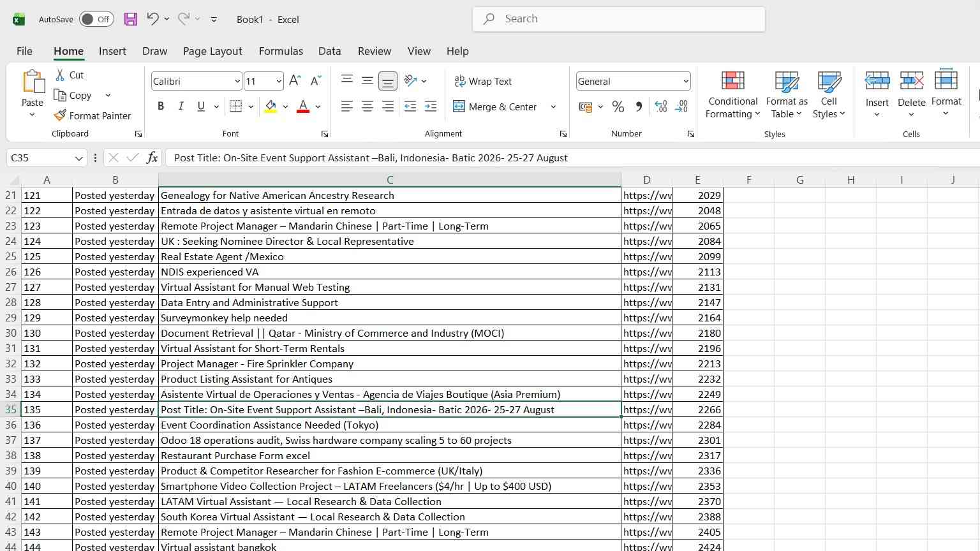The height and width of the screenshot is (551, 980).
Task: Click the Save icon in title bar
Action: pyautogui.click(x=131, y=19)
